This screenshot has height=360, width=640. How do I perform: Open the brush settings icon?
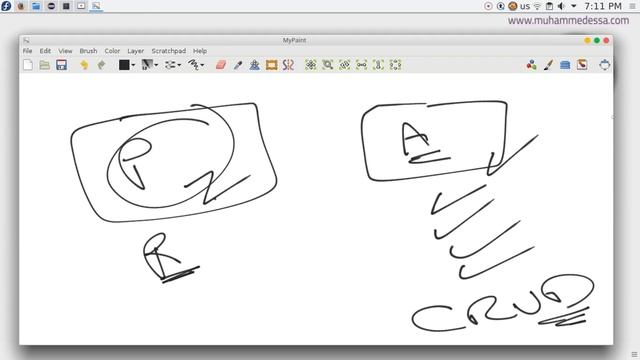170,65
